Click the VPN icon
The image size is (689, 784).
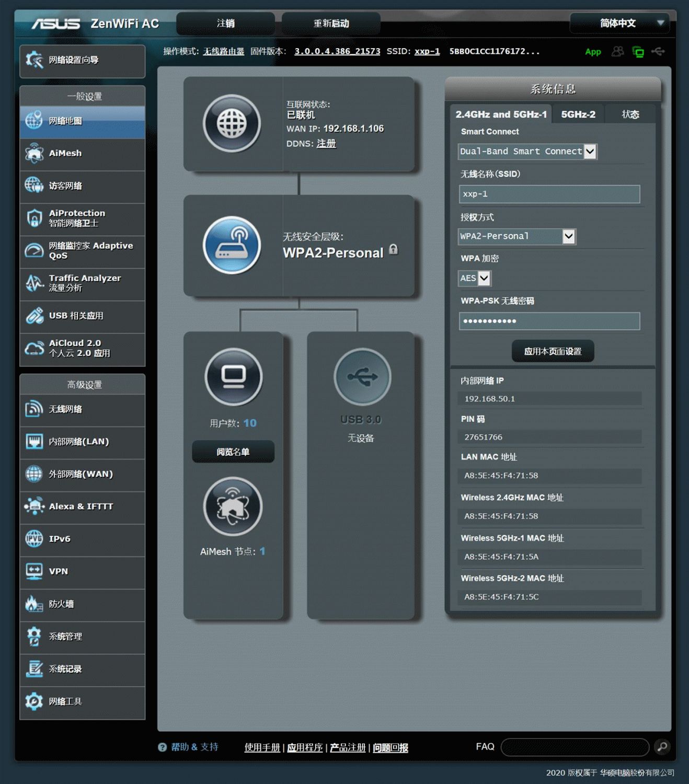click(x=34, y=571)
